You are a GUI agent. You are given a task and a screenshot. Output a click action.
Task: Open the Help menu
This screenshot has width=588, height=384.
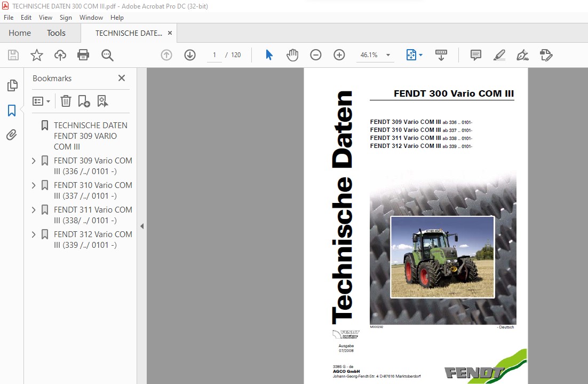(x=117, y=18)
